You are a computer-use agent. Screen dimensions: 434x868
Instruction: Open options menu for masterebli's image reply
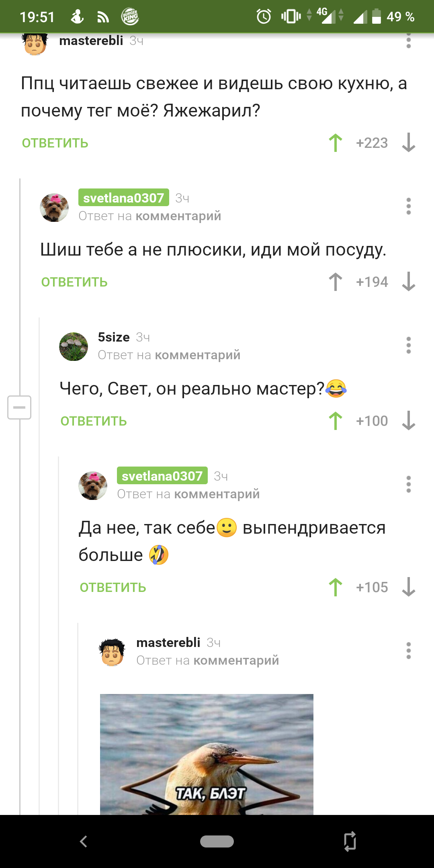coord(409,651)
